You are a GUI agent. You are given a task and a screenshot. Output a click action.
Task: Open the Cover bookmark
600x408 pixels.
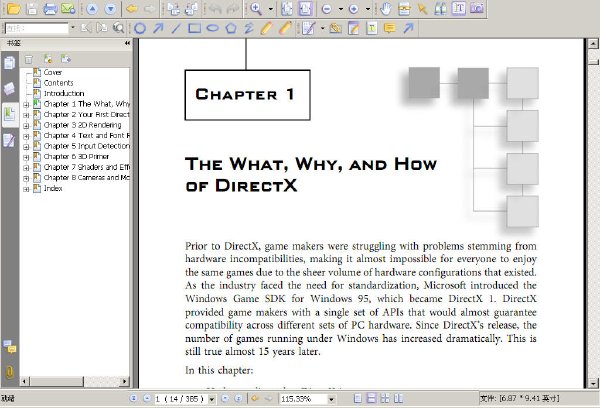[53, 72]
